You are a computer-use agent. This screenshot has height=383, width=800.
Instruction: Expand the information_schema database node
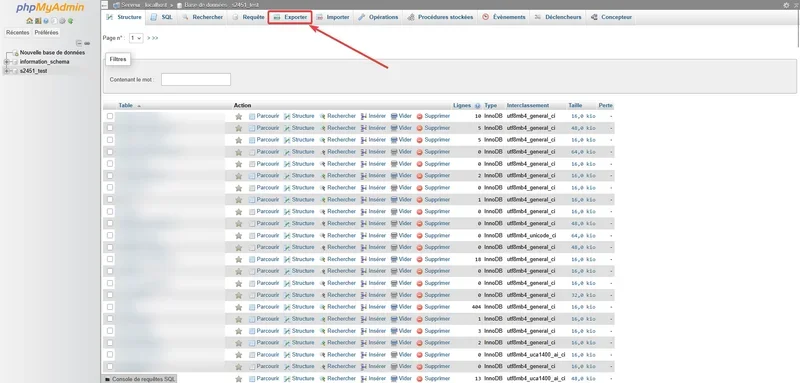pos(6,62)
